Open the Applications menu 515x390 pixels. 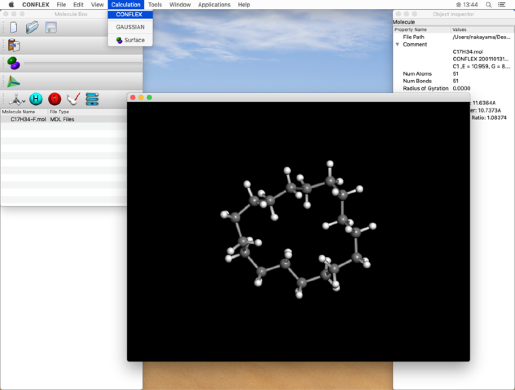click(x=214, y=5)
